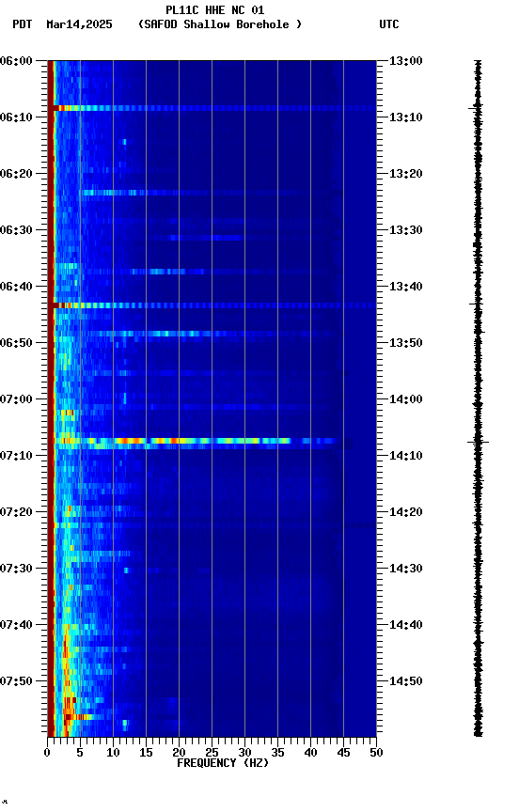Image resolution: width=519 pixels, height=812 pixels.
Task: Click the 13:50 UTC time label
Action: pyautogui.click(x=406, y=343)
